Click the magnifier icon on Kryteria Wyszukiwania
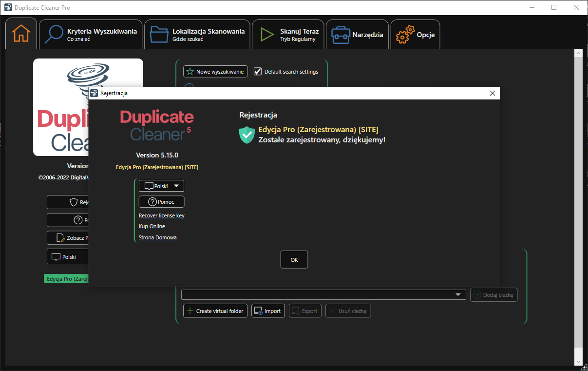 (x=54, y=35)
